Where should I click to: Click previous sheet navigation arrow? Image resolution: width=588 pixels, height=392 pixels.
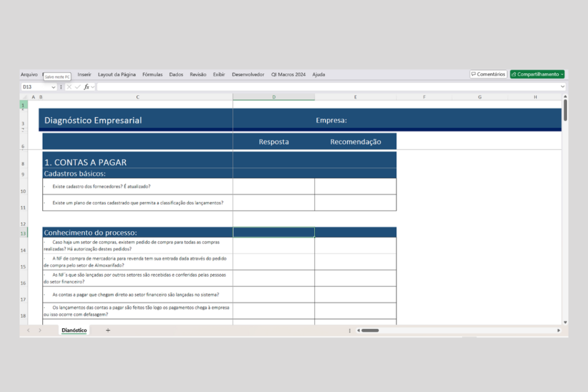pyautogui.click(x=28, y=331)
